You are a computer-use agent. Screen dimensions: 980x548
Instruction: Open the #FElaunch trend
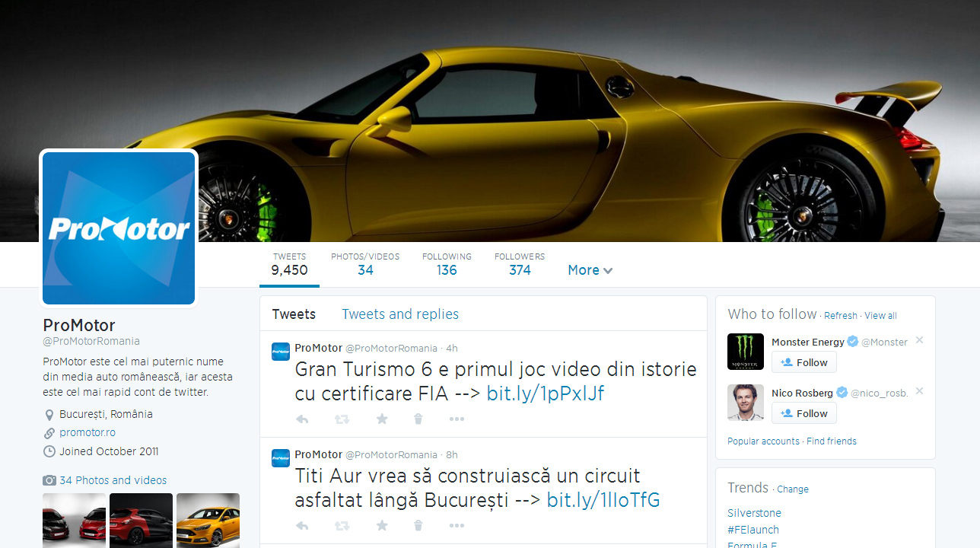(x=753, y=530)
